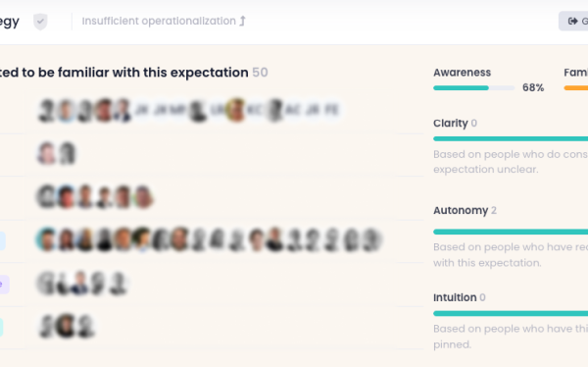Click the Awareness progress bar
Image resolution: width=588 pixels, height=367 pixels.
474,88
